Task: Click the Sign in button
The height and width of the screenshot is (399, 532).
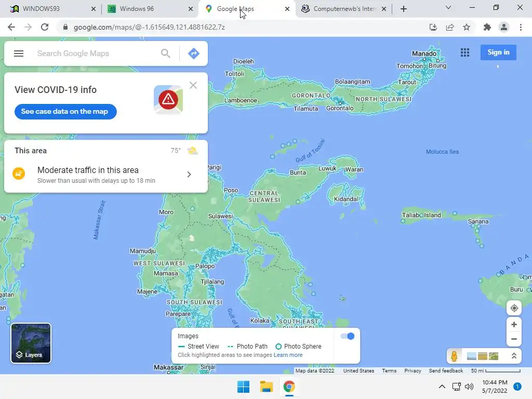Action: [498, 52]
